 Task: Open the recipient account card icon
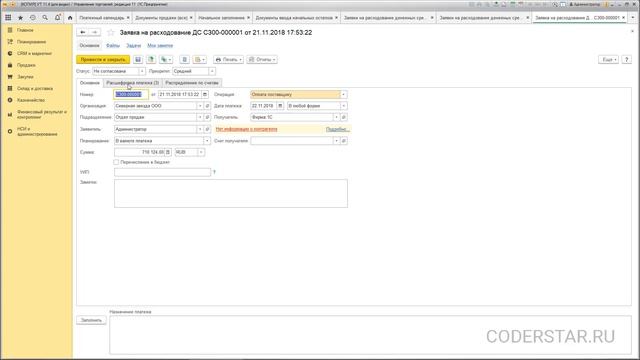coord(344,141)
